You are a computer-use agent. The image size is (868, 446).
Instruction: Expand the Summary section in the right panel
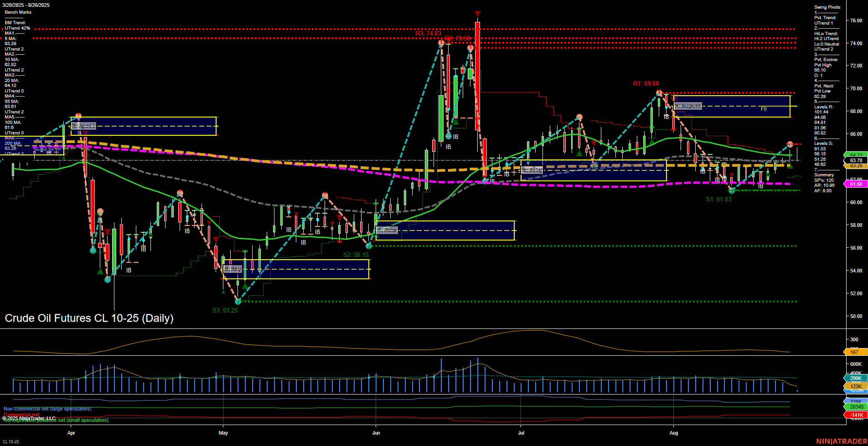pyautogui.click(x=823, y=174)
